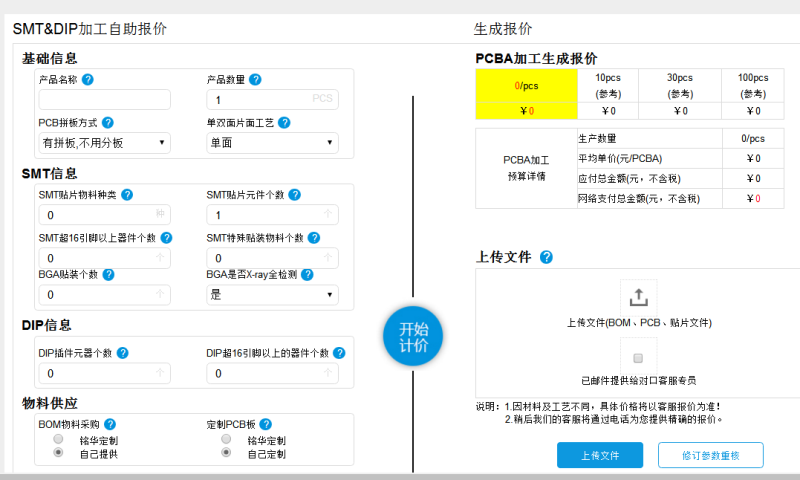
Task: Select 铭华定制 under BOM物料采购
Action: (x=59, y=440)
